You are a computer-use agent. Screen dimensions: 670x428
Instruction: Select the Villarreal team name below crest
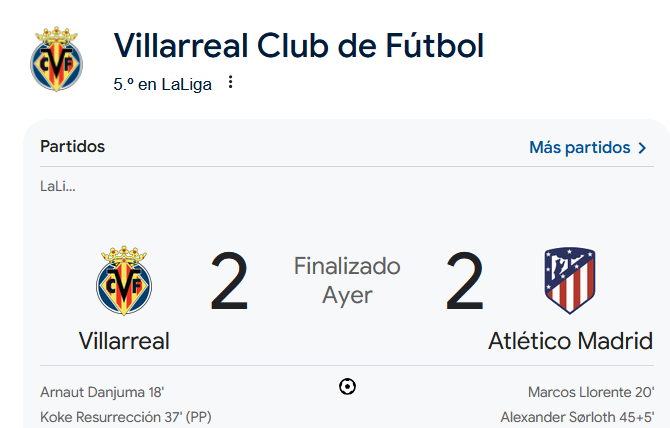(124, 341)
